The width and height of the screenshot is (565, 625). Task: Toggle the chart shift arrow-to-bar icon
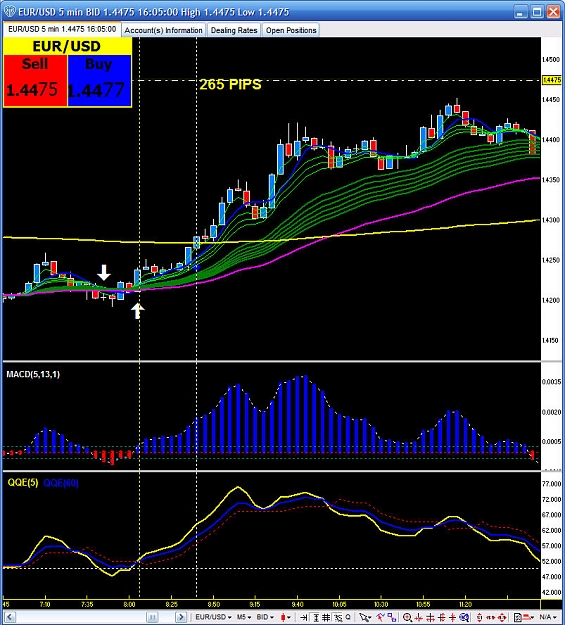pos(304,617)
